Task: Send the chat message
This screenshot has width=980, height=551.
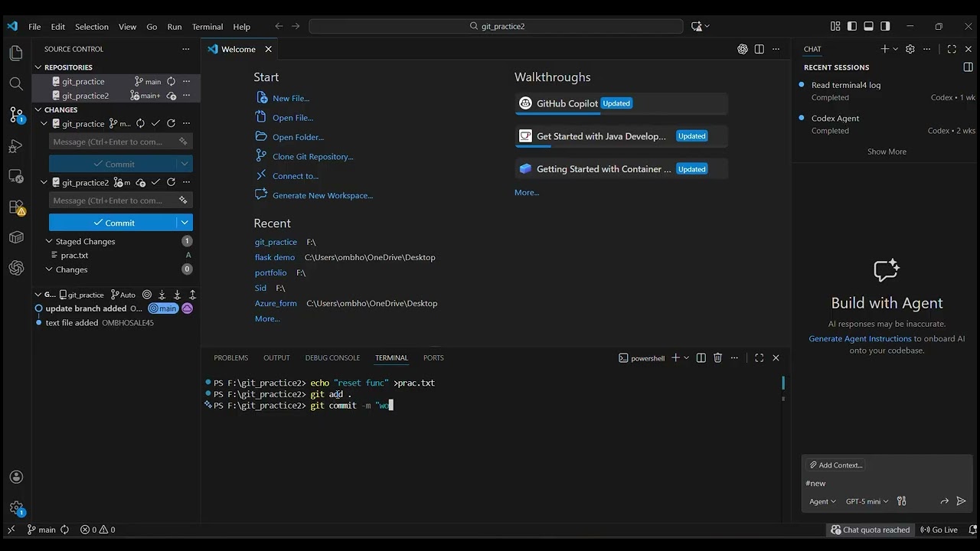Action: tap(962, 501)
